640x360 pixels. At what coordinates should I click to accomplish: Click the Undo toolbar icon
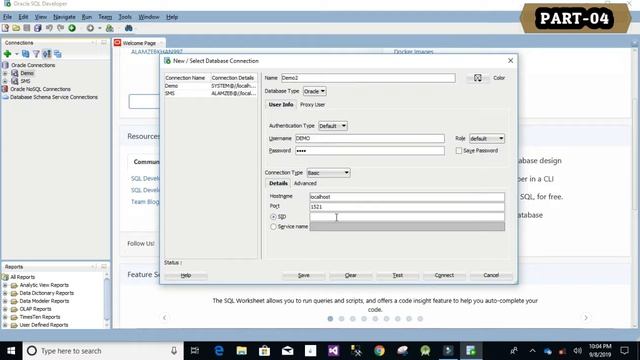point(49,28)
